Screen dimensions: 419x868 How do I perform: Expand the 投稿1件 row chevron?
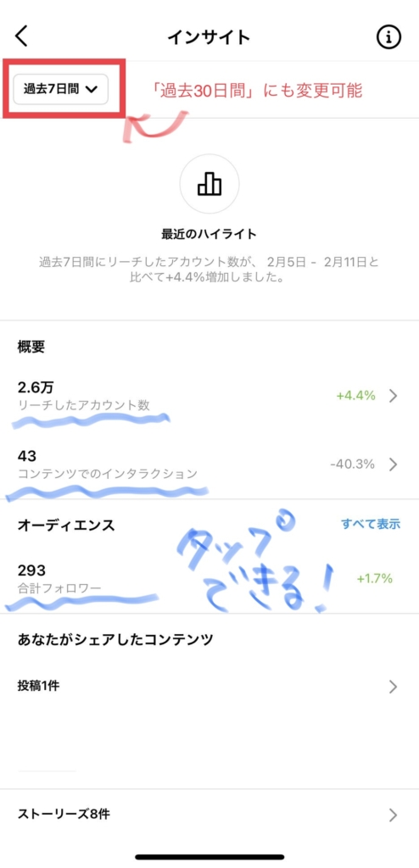[393, 687]
